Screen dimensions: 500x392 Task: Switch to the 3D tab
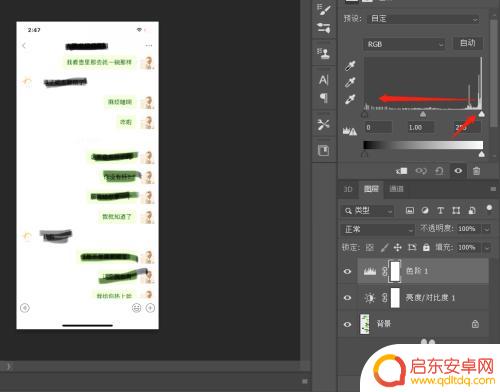(348, 189)
